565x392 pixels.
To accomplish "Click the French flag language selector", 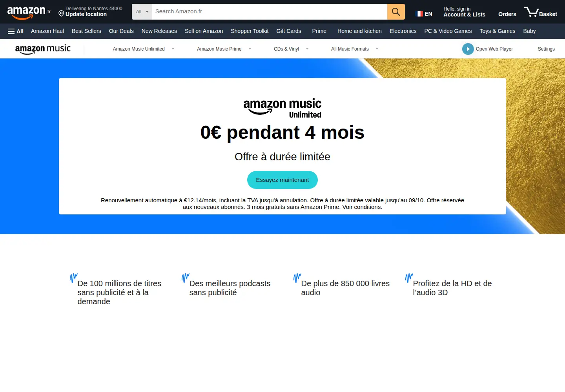I will pyautogui.click(x=424, y=14).
